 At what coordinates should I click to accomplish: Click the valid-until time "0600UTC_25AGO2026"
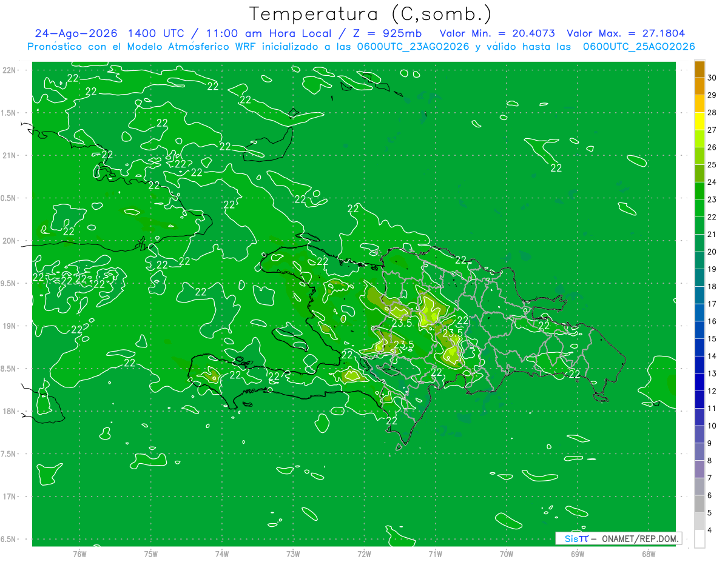pos(639,47)
